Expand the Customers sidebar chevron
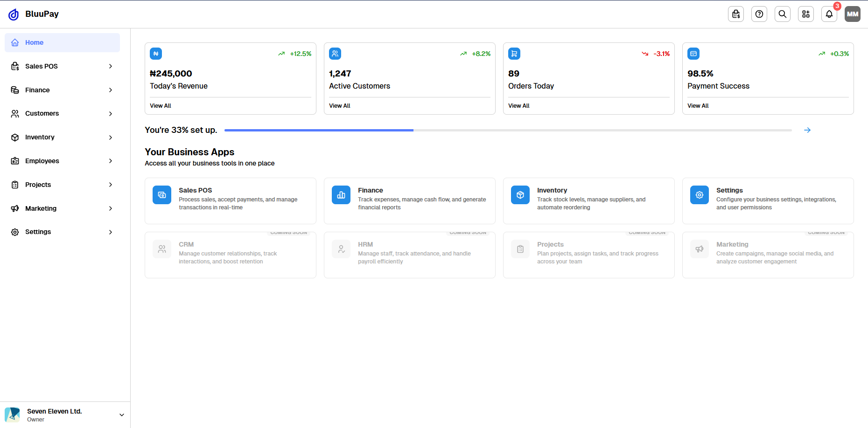Screen dimensions: 868x428 click(111, 114)
